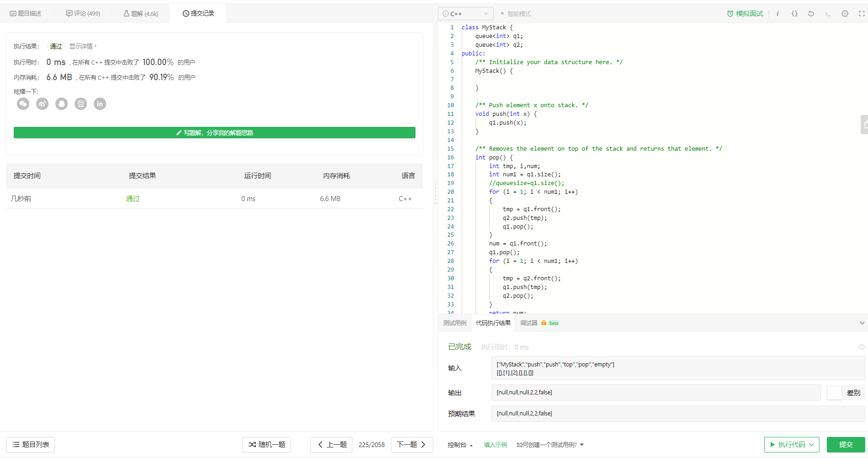Open terminal shortcut icon
This screenshot has height=458, width=868.
pos(828,14)
